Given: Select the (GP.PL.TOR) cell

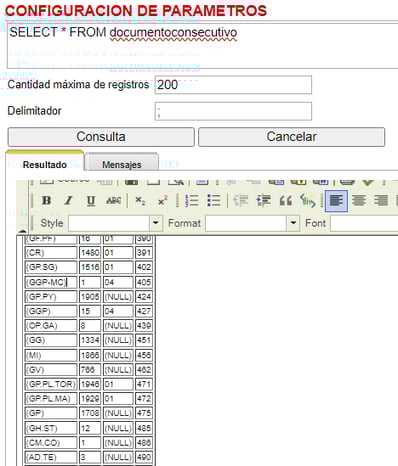Looking at the screenshot, I should pyautogui.click(x=51, y=384).
